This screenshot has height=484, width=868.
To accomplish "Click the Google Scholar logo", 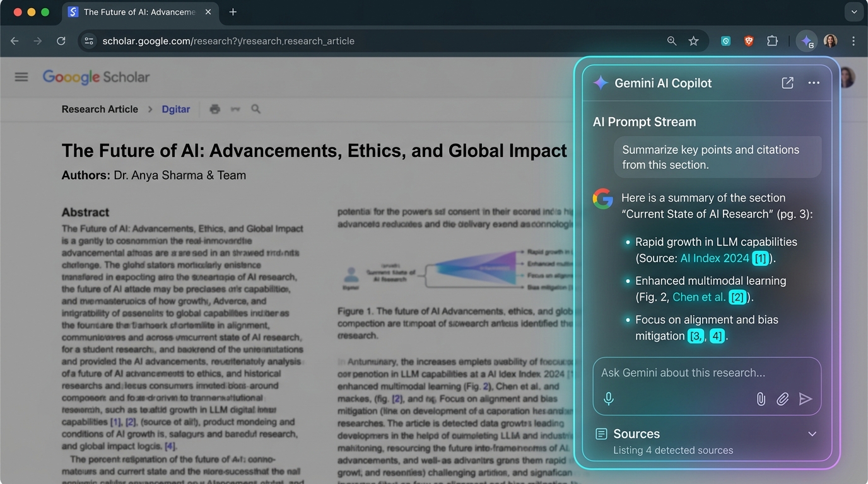I will pyautogui.click(x=96, y=77).
